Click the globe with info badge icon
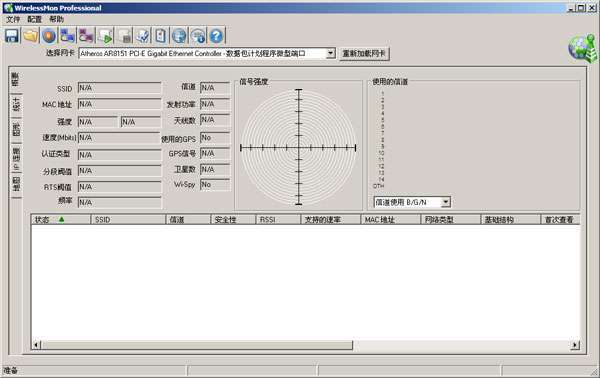The height and width of the screenshot is (378, 600). pyautogui.click(x=198, y=36)
